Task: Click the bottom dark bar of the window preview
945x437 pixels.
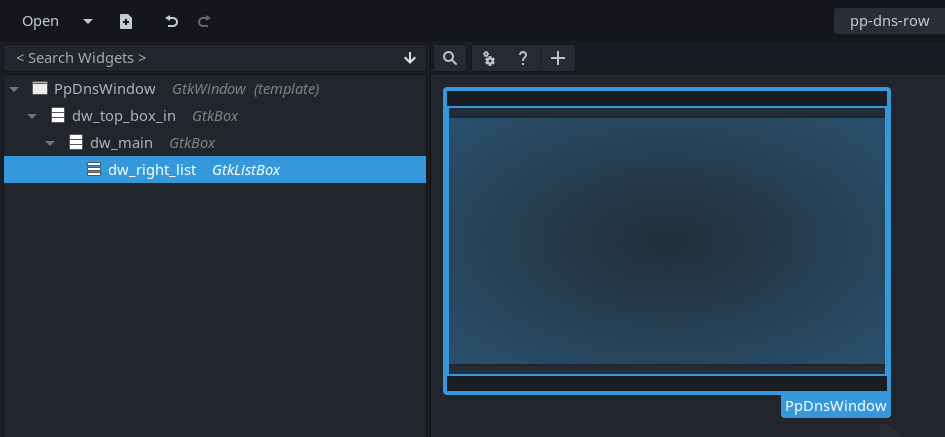Action: [x=667, y=383]
